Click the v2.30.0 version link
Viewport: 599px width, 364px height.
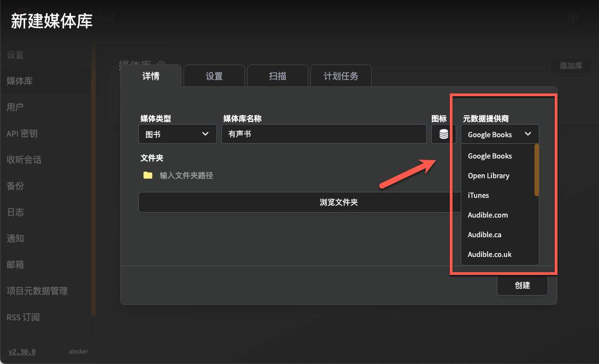[x=22, y=352]
